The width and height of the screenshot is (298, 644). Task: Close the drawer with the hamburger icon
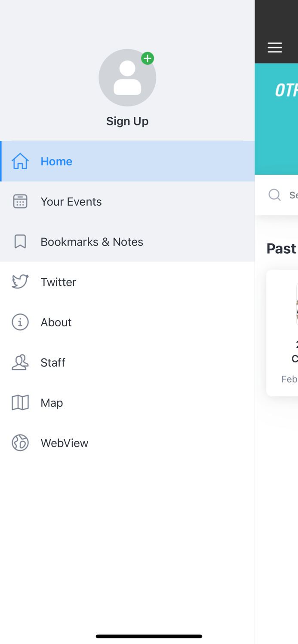coord(275,47)
